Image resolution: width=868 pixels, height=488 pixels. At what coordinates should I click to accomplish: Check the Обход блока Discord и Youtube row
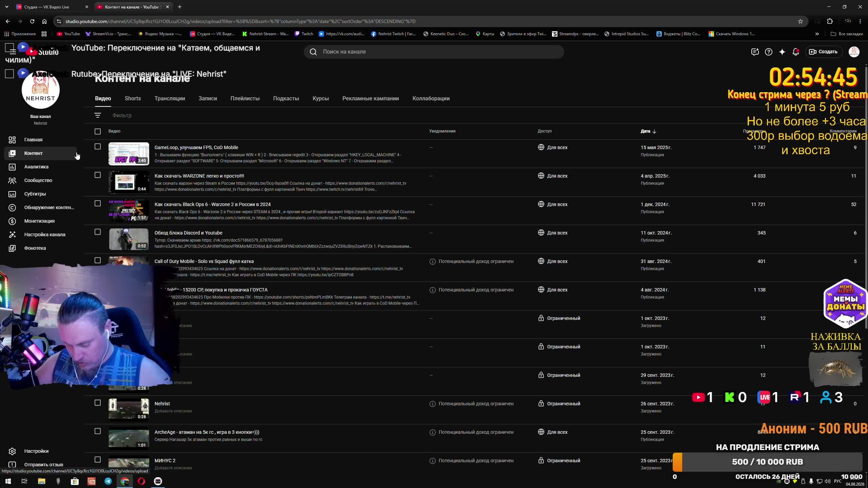[x=98, y=232]
